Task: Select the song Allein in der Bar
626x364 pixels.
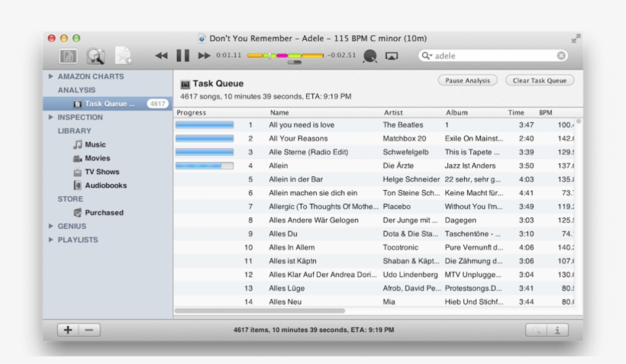Action: point(296,179)
